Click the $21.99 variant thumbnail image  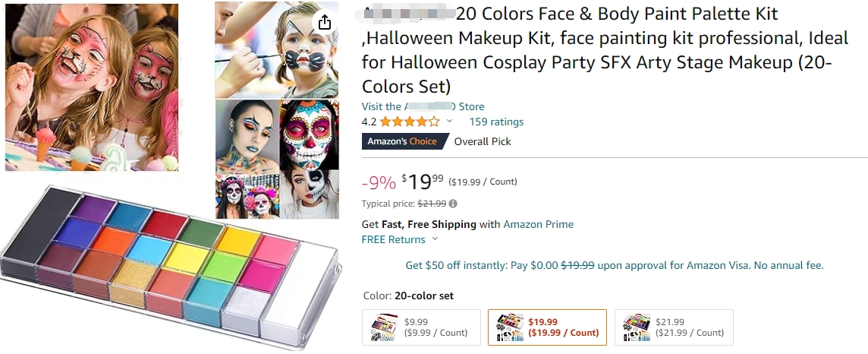(637, 327)
